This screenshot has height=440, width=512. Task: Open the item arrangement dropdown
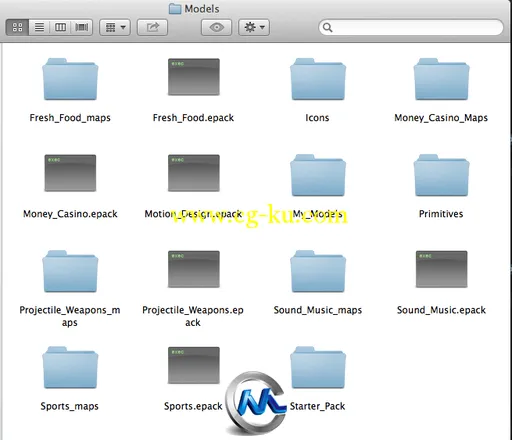click(x=115, y=27)
